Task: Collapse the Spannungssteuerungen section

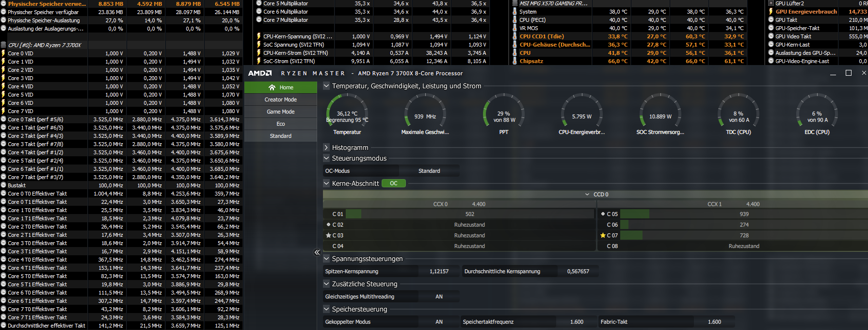Action: (326, 259)
